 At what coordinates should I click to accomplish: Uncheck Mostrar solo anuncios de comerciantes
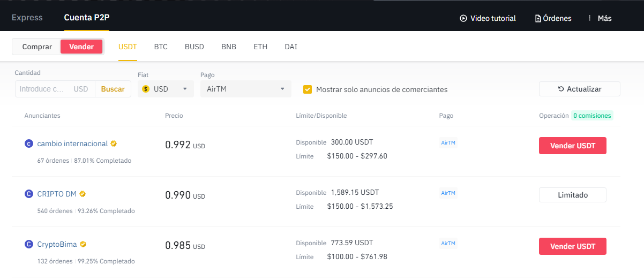[x=308, y=89]
